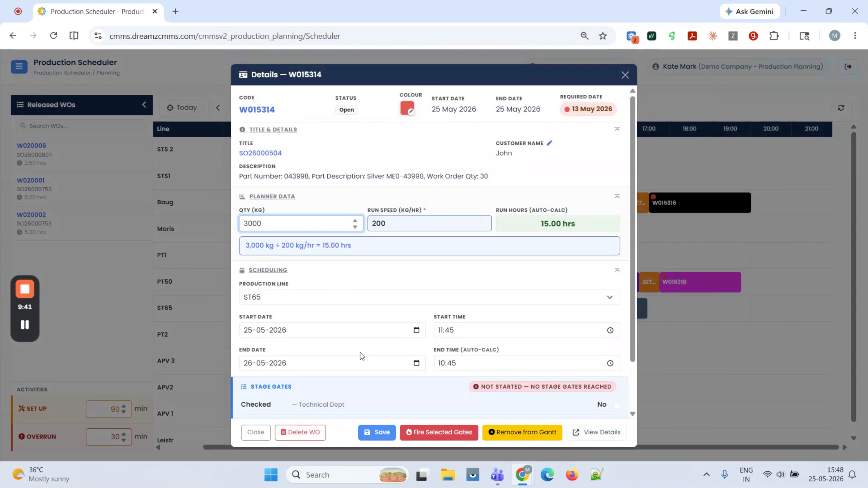Open File Explorer from taskbar
This screenshot has width=868, height=488.
pos(447,475)
